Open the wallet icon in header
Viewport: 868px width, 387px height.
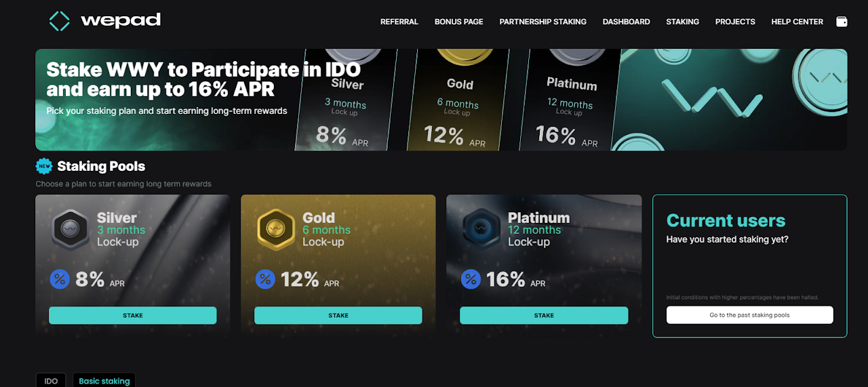842,22
